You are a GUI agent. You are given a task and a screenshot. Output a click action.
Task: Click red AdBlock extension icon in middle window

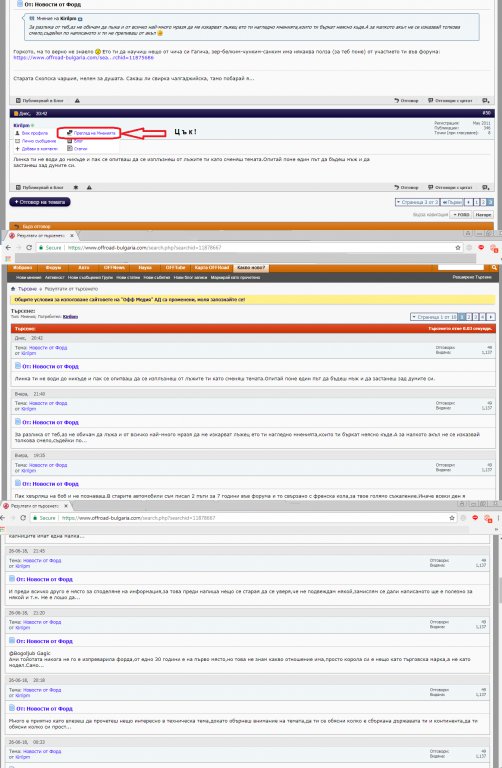(x=481, y=248)
